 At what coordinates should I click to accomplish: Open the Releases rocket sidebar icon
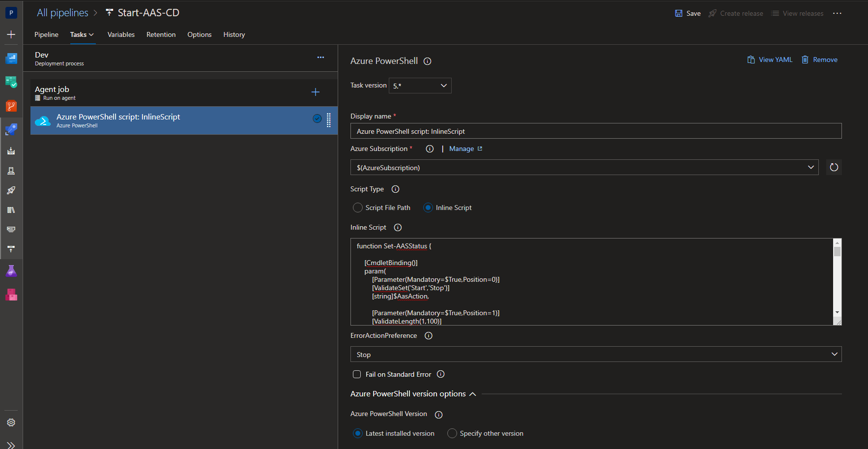11,190
